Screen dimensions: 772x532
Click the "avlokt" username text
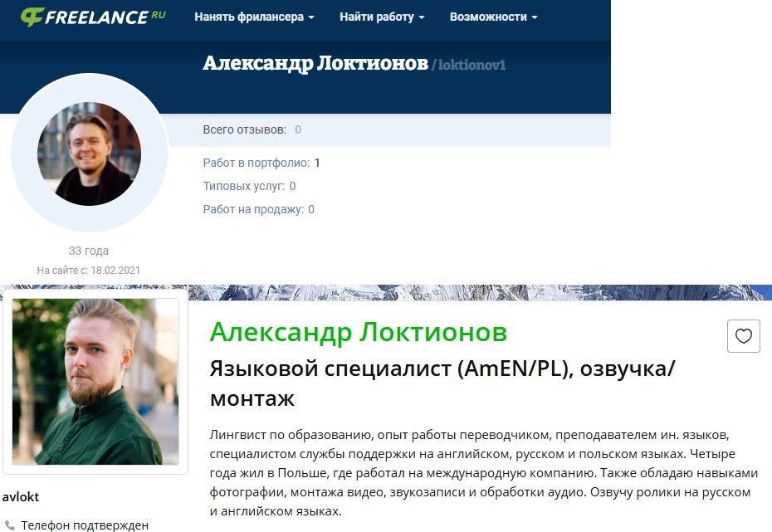[x=22, y=497]
